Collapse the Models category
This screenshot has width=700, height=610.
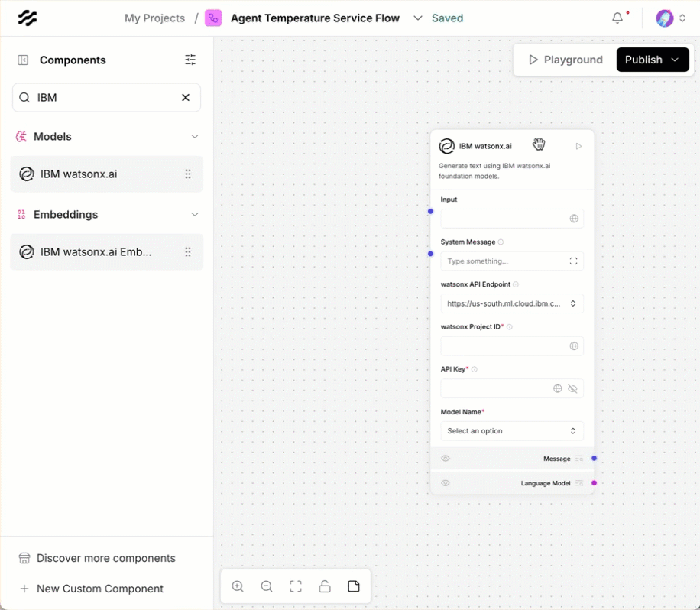point(194,137)
